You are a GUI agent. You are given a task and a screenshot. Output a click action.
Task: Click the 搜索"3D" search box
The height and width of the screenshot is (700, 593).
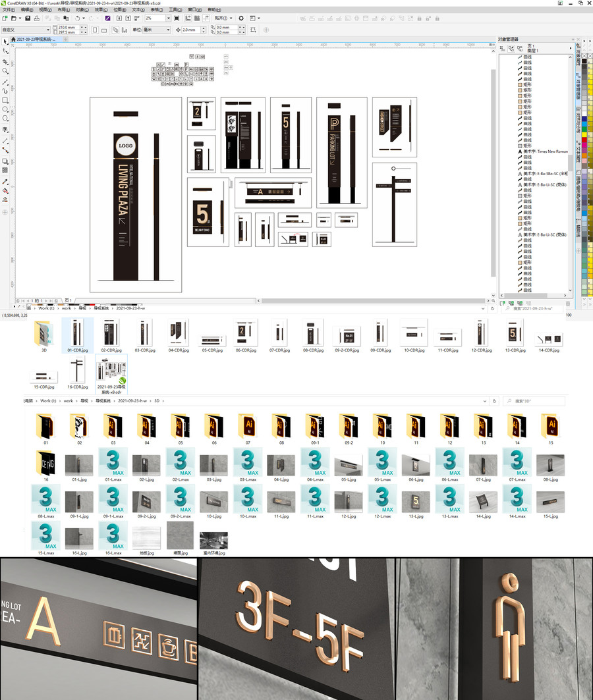coord(534,401)
